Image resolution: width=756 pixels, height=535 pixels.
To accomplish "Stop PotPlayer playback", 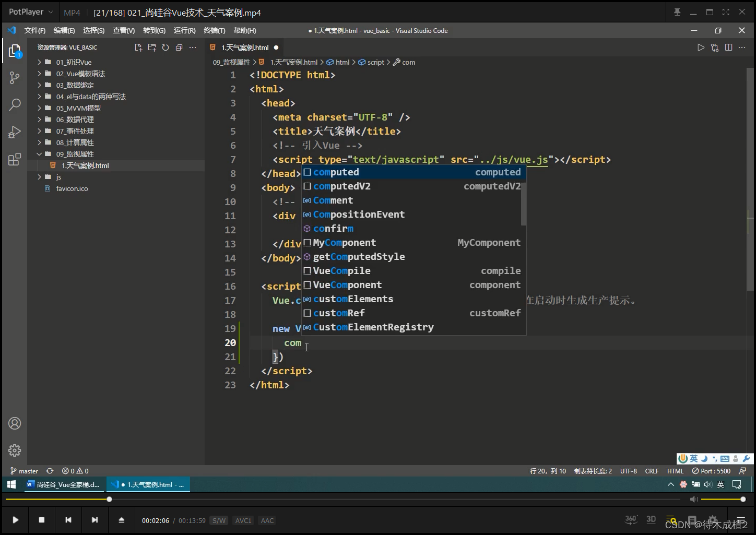I will pyautogui.click(x=42, y=520).
